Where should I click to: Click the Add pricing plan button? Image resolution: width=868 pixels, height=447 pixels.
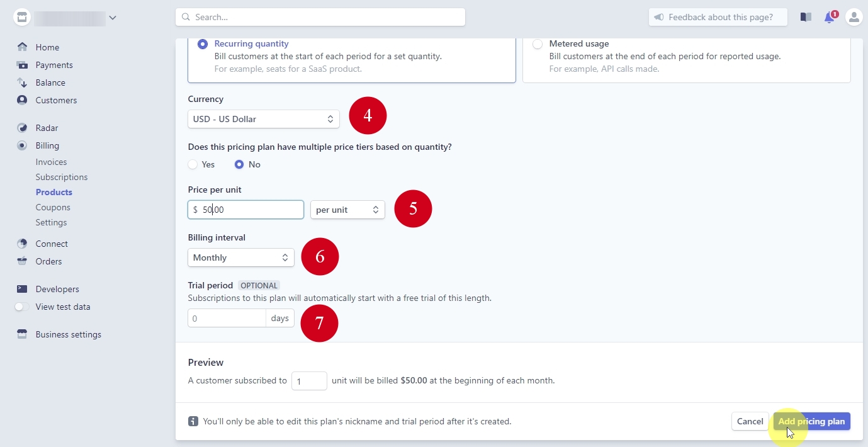811,421
